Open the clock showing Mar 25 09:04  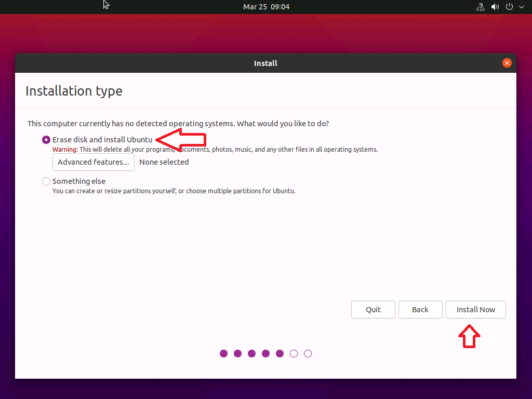point(266,7)
